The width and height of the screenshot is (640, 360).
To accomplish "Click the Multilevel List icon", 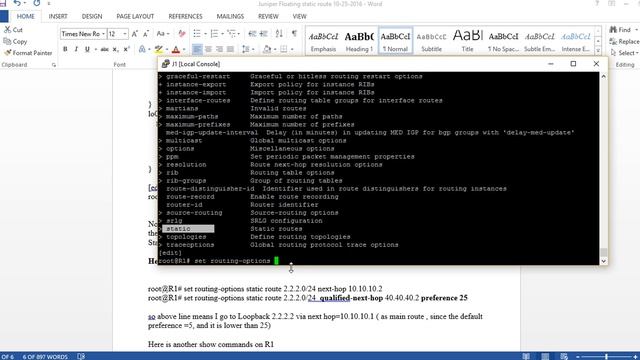I will pos(231,34).
